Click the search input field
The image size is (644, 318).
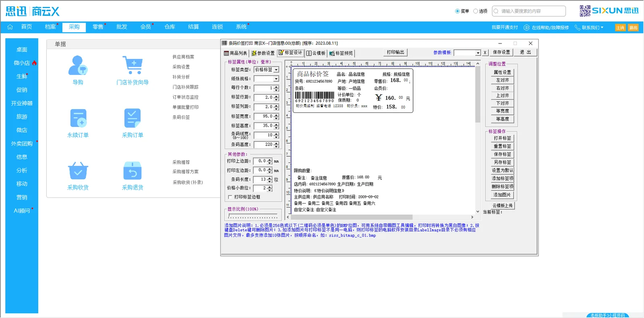pyautogui.click(x=529, y=11)
